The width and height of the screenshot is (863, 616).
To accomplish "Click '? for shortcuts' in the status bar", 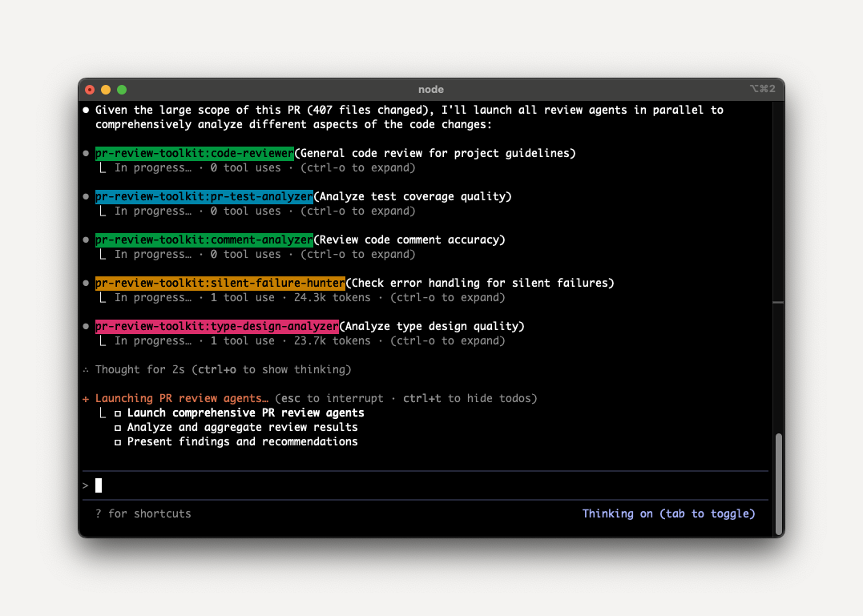I will 143,513.
